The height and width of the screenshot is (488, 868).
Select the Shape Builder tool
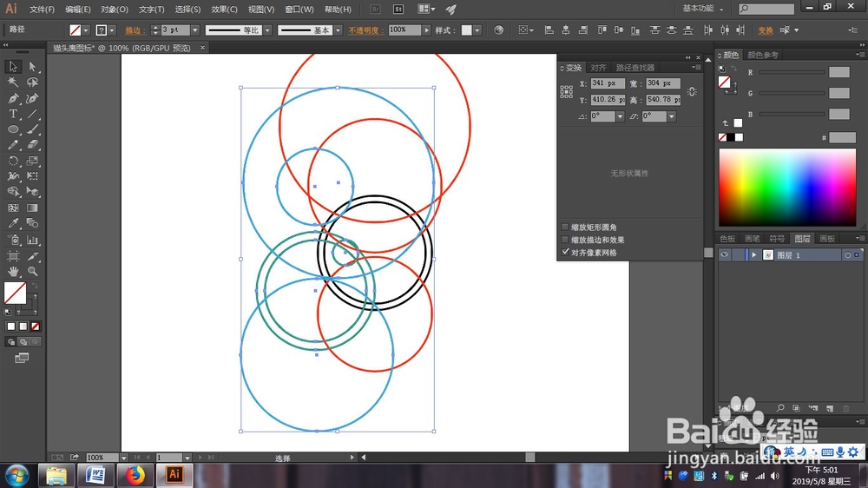[x=13, y=192]
